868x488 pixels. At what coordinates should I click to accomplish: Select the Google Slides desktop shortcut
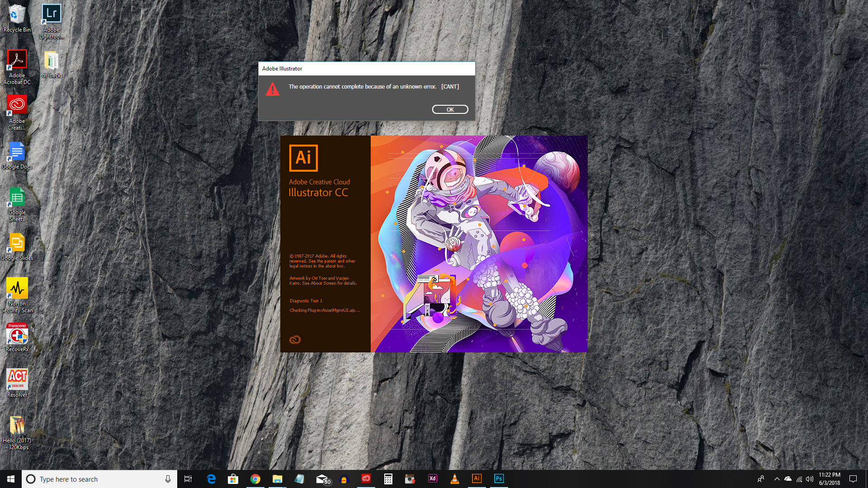pos(17,247)
